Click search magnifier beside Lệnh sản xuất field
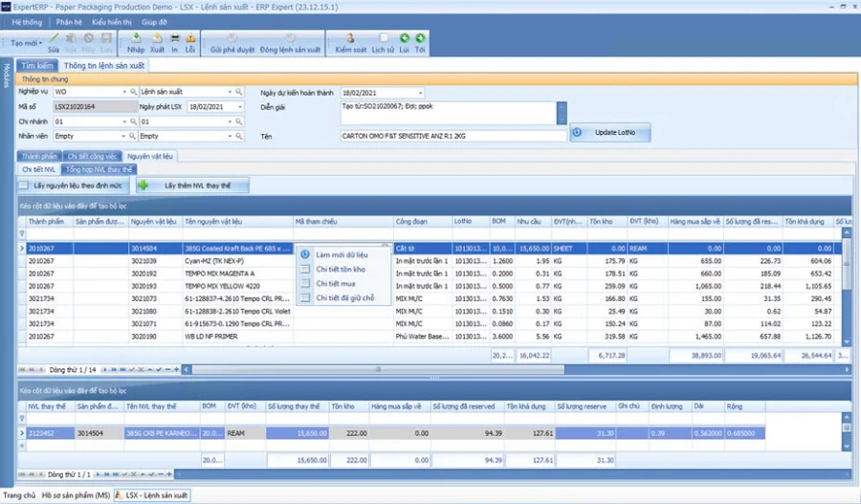 tap(239, 92)
